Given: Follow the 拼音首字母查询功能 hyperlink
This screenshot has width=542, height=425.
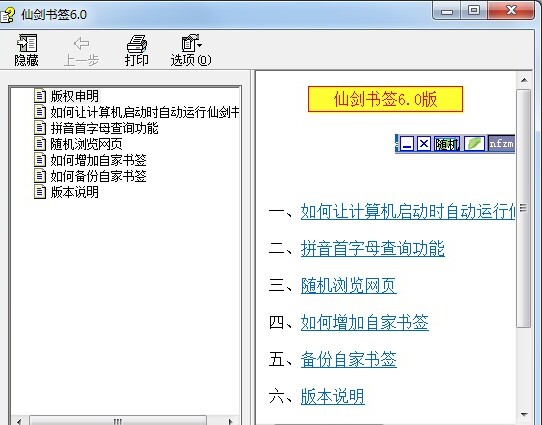Looking at the screenshot, I should tap(373, 249).
